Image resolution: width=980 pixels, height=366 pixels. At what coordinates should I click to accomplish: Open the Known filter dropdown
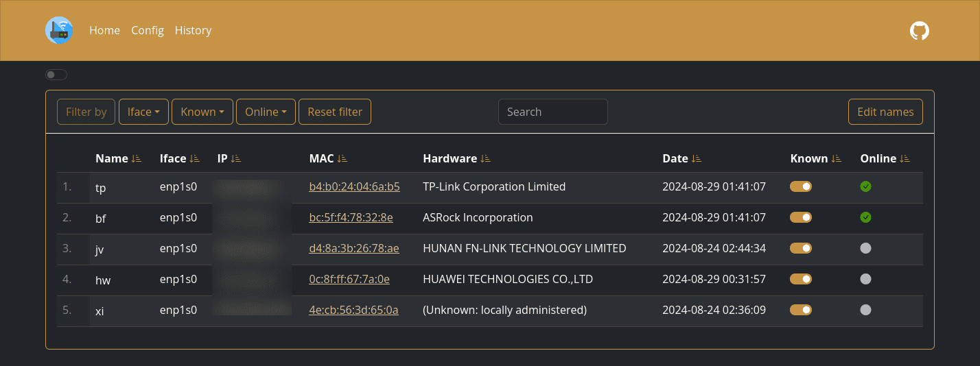pos(202,112)
